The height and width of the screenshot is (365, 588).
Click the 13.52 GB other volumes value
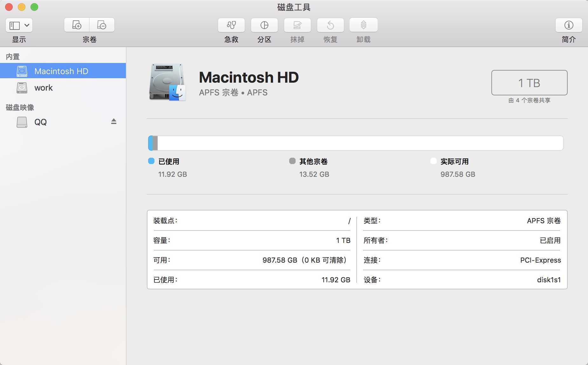pos(314,174)
